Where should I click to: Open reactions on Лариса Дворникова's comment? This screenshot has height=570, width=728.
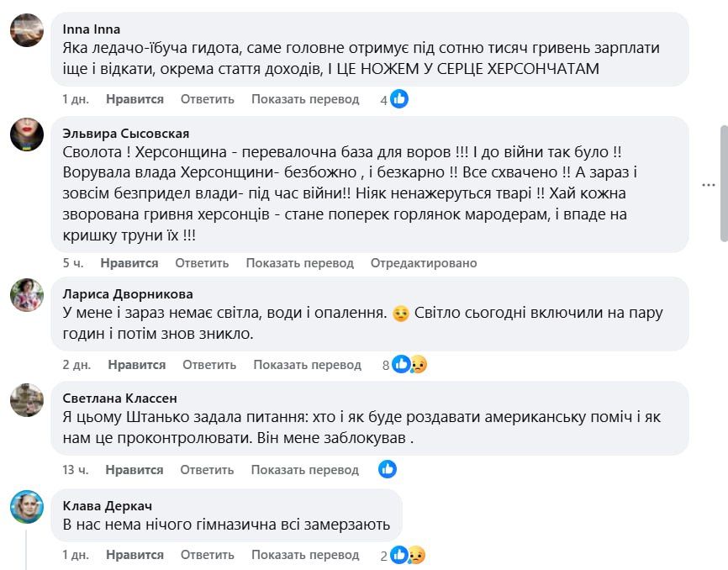(x=401, y=364)
